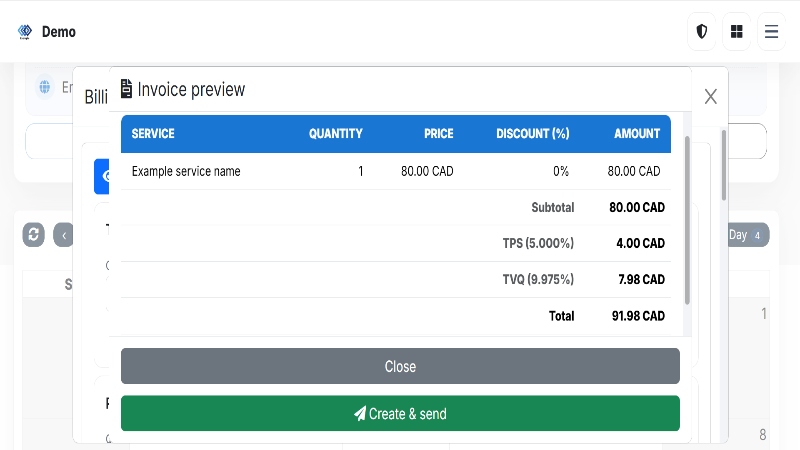This screenshot has width=800, height=450.
Task: Click the DISCOUNT (%) column header
Action: coord(532,133)
